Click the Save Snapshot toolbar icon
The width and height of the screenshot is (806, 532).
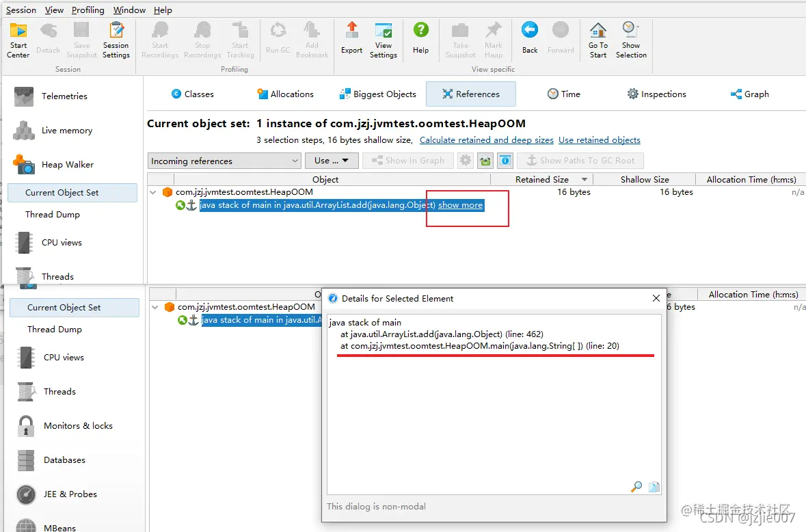(82, 40)
